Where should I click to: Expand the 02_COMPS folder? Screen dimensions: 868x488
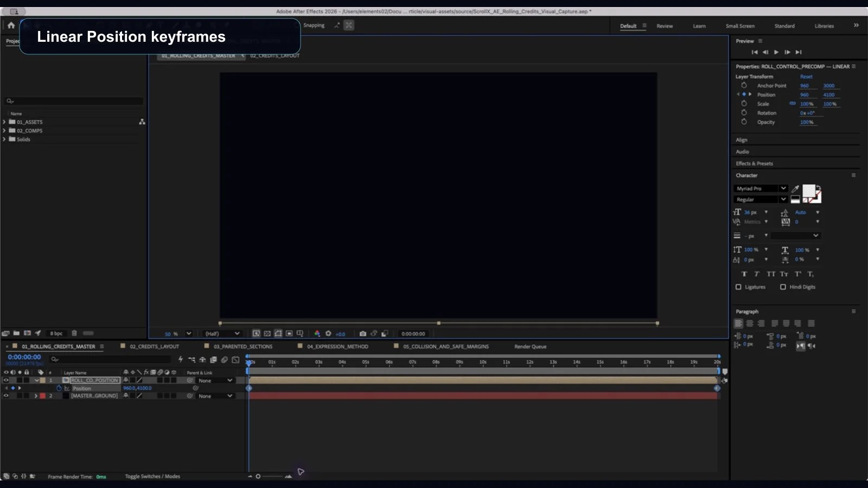[x=4, y=131]
